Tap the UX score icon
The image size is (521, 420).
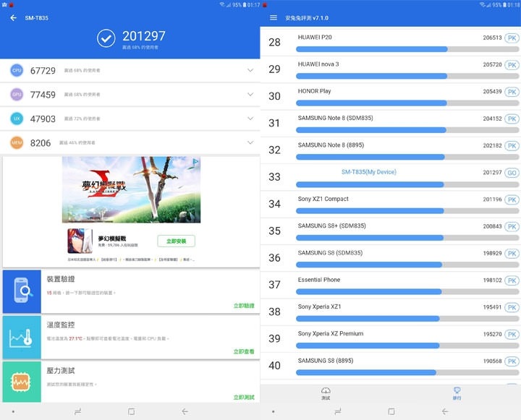(x=17, y=119)
